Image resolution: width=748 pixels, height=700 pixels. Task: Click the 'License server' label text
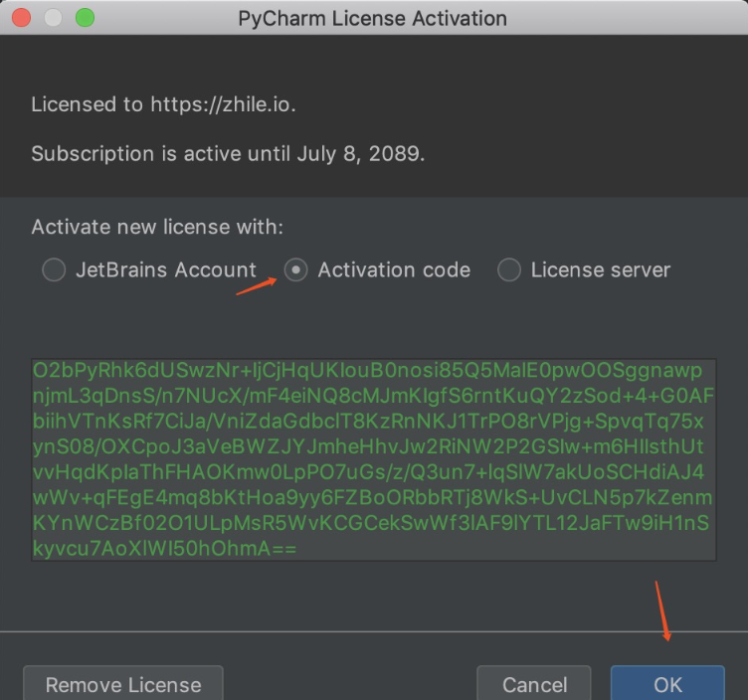601,269
